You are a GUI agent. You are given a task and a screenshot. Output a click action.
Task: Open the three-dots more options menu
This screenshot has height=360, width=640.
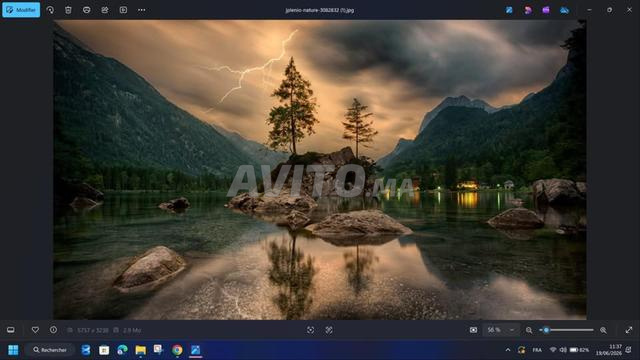pyautogui.click(x=142, y=10)
